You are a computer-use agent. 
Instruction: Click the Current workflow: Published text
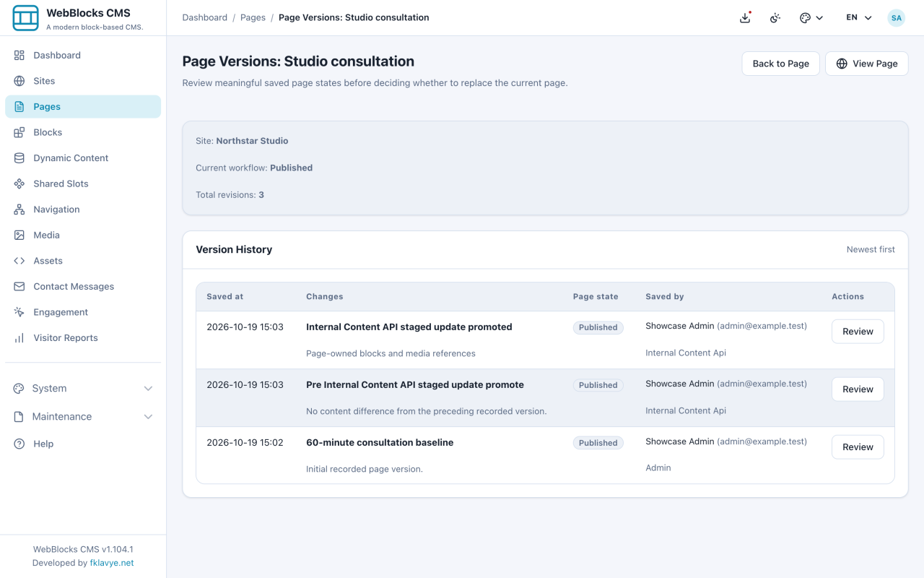pyautogui.click(x=254, y=168)
